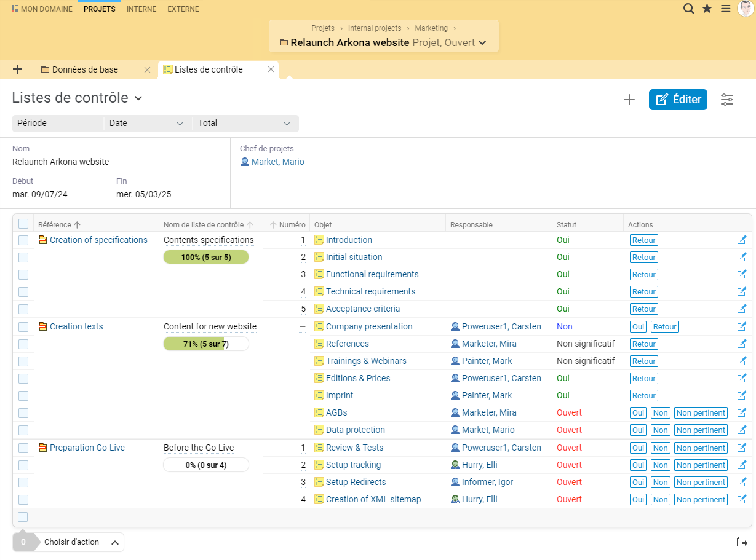This screenshot has height=560, width=756.
Task: Open the hamburger menu icon
Action: click(x=726, y=9)
